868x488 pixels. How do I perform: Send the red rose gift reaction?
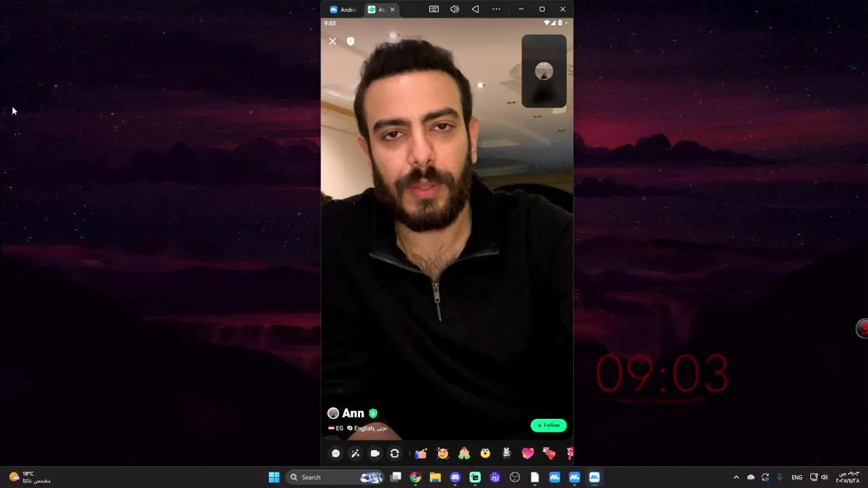pos(549,453)
